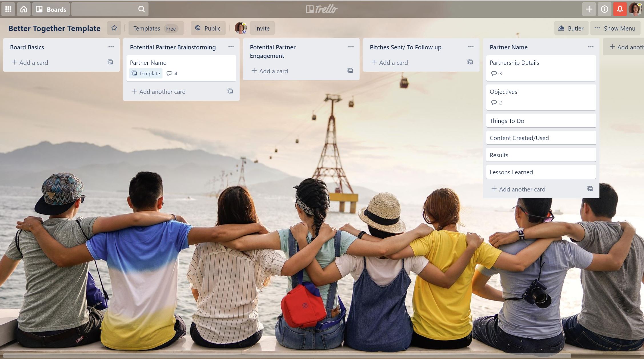The height and width of the screenshot is (359, 644).
Task: Click the create plus icon in header
Action: pos(589,9)
